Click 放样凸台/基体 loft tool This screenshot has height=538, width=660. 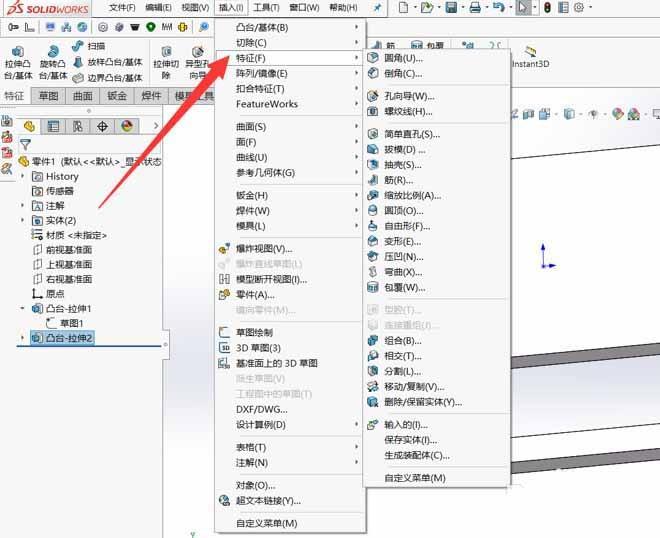tap(108, 62)
